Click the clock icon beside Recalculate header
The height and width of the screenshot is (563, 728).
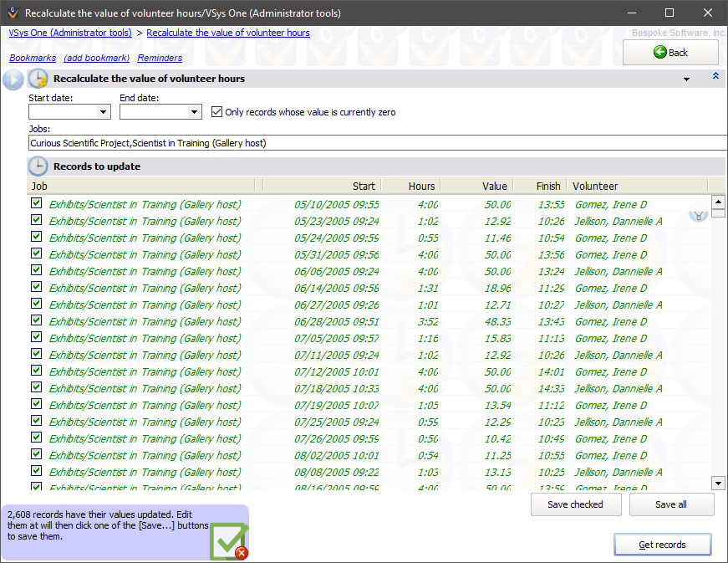click(38, 79)
